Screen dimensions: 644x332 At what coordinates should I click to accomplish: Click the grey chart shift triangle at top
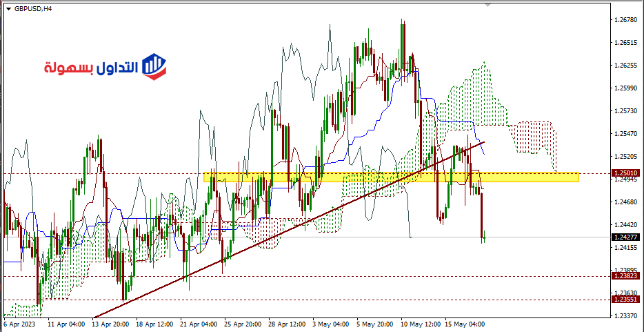point(489,6)
